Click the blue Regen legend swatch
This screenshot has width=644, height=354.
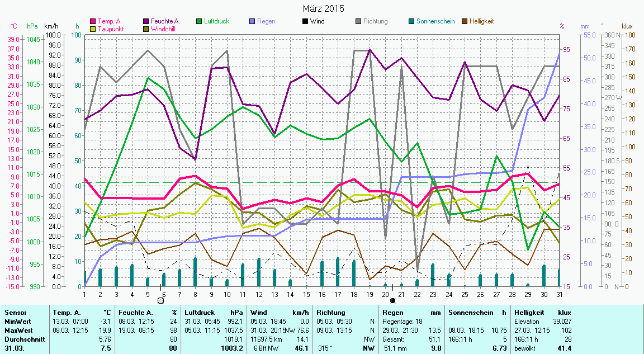pos(252,22)
